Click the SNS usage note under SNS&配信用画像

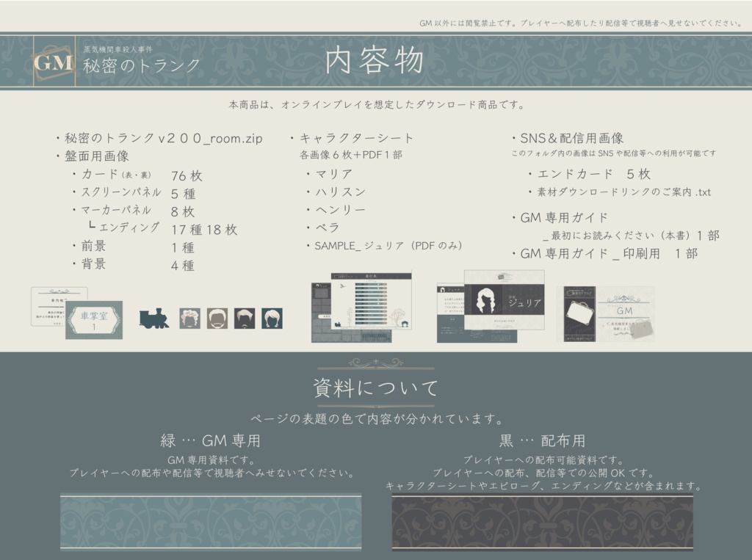click(613, 153)
